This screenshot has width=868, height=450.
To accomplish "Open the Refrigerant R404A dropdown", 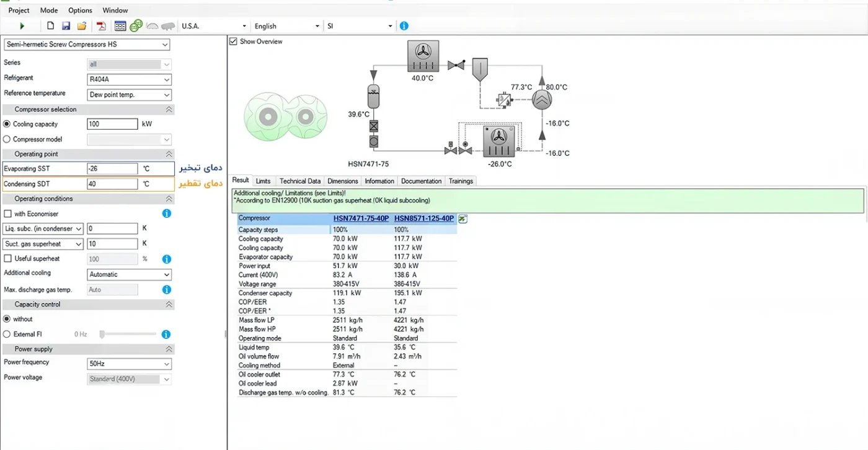I will [x=129, y=80].
